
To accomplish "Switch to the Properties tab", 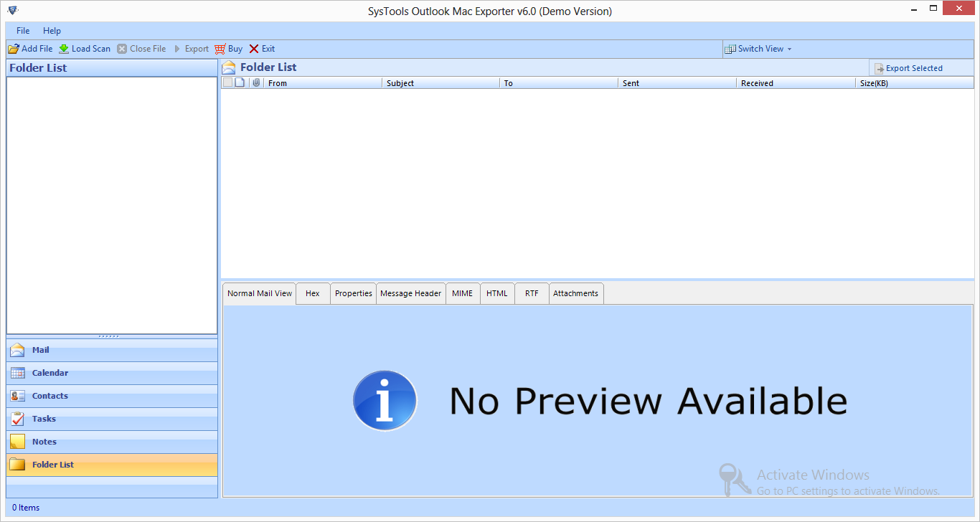I will point(354,293).
